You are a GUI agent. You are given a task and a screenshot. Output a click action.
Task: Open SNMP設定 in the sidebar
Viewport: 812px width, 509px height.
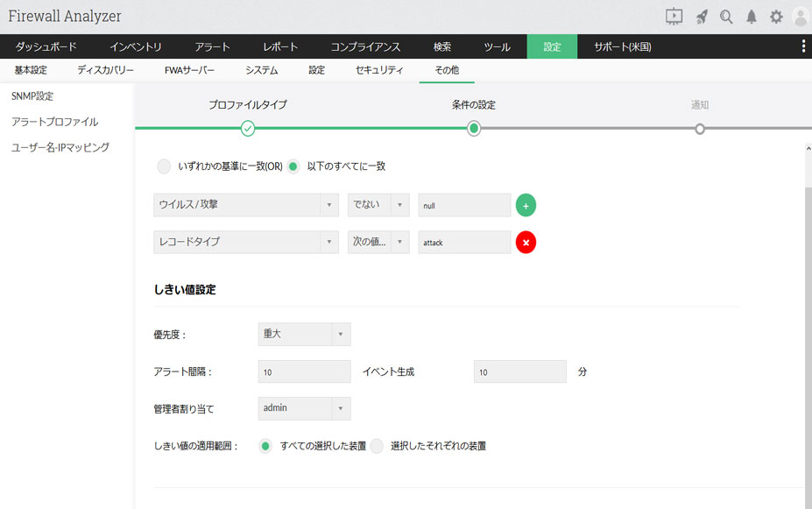pyautogui.click(x=32, y=95)
